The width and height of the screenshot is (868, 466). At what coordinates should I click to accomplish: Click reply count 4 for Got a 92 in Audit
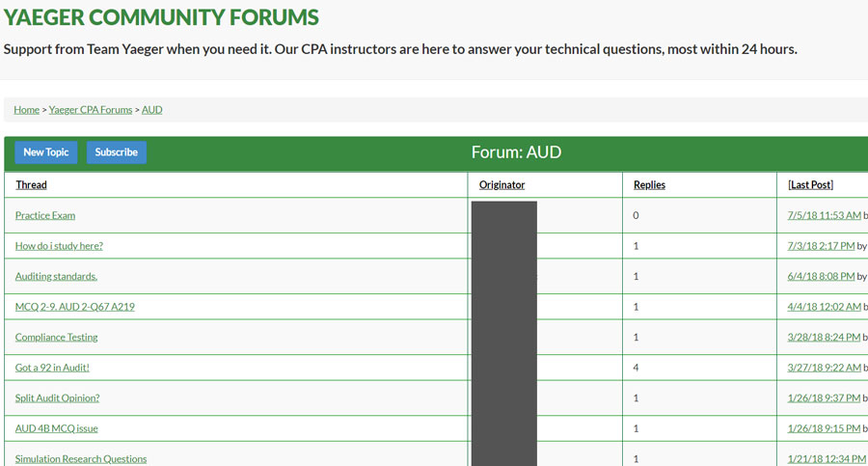(637, 368)
